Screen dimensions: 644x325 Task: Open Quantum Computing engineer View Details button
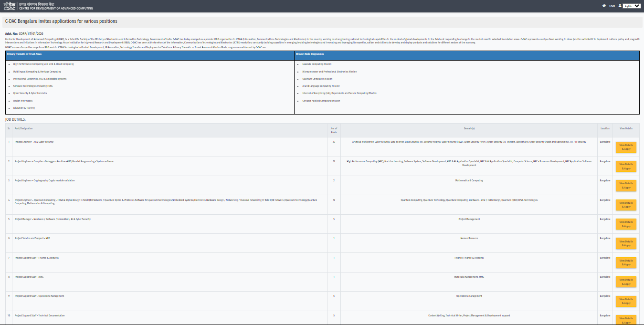(x=626, y=205)
